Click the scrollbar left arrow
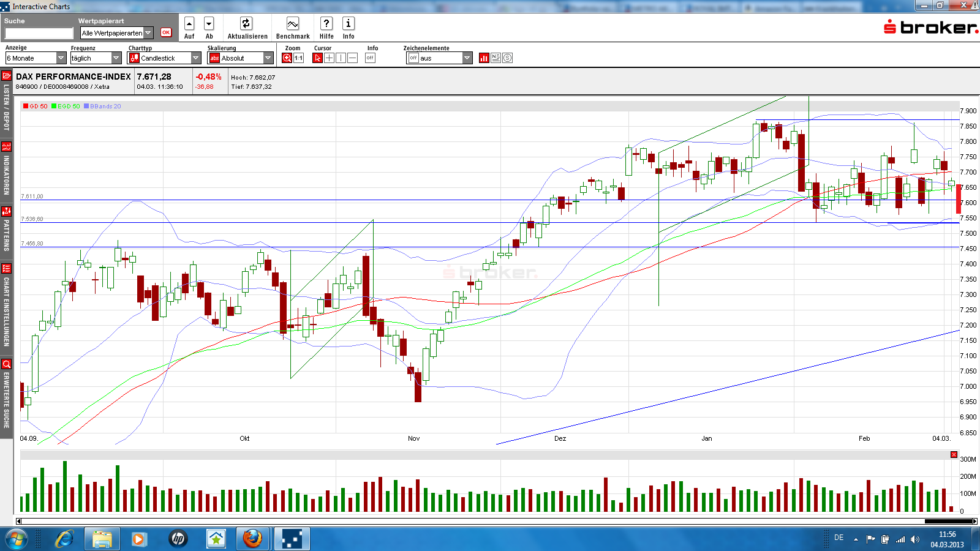 pyautogui.click(x=18, y=521)
